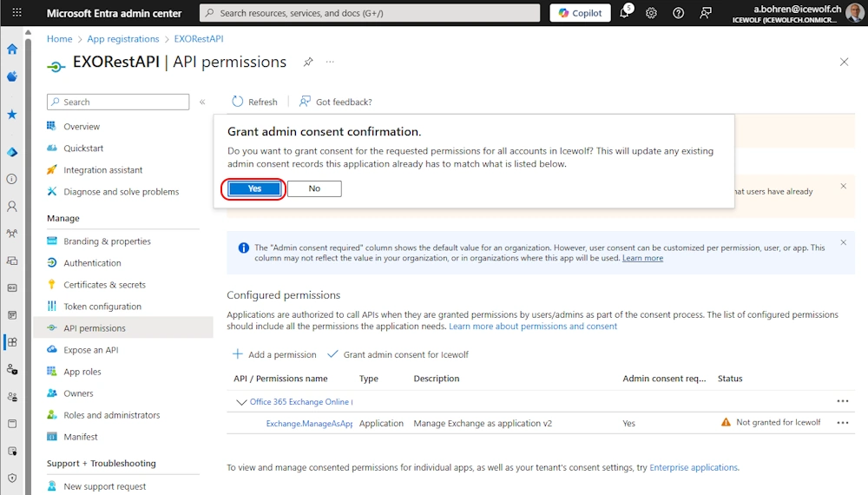
Task: Dismiss the blue info banner
Action: pos(843,242)
